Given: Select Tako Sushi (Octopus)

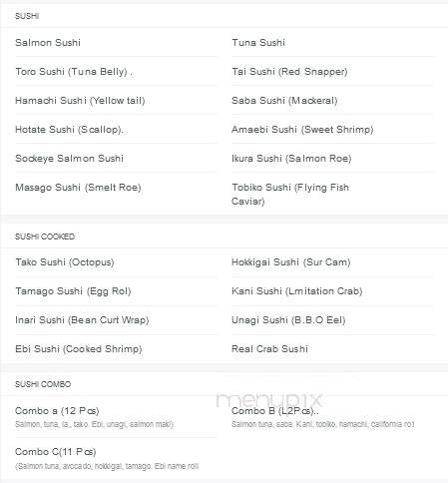Looking at the screenshot, I should 65,262.
